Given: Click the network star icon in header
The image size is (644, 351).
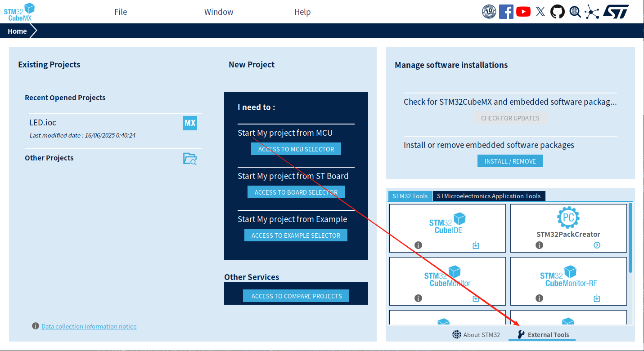Looking at the screenshot, I should point(592,12).
